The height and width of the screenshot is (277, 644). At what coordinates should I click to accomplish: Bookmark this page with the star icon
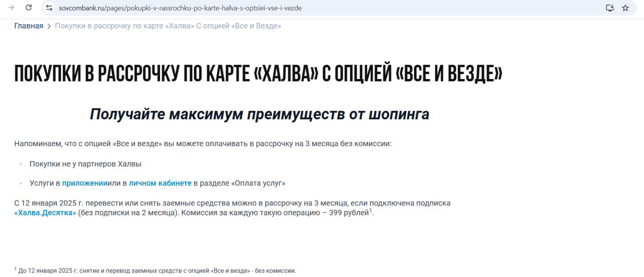pos(625,8)
